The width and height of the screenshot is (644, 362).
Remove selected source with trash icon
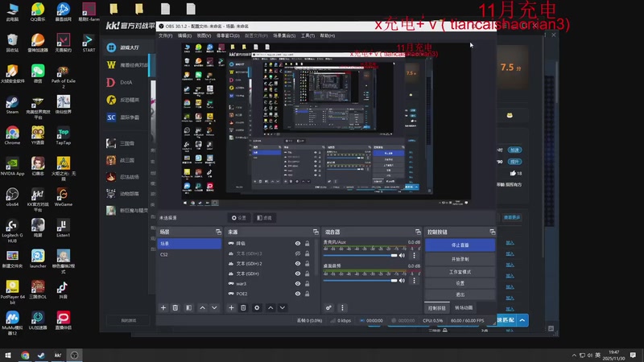[x=243, y=308]
